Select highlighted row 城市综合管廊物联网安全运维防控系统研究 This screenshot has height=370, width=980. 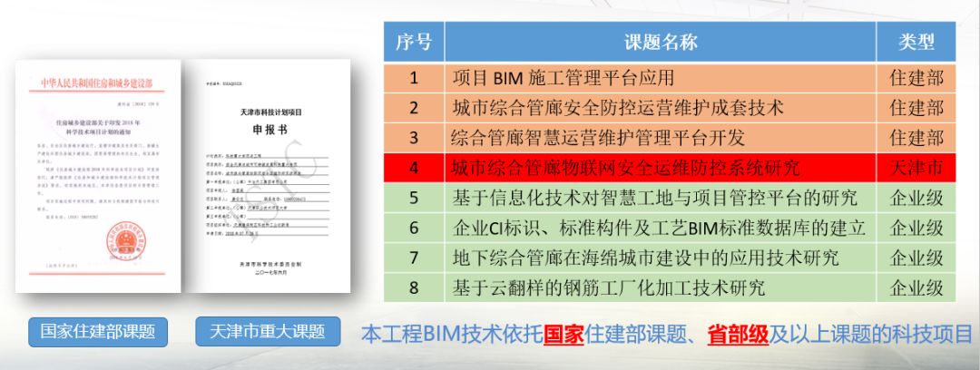pyautogui.click(x=670, y=168)
